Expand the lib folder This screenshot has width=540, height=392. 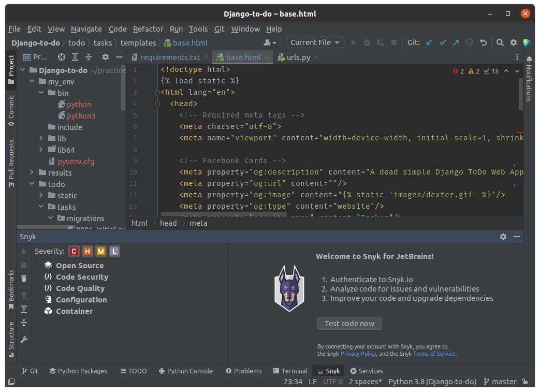pos(41,138)
